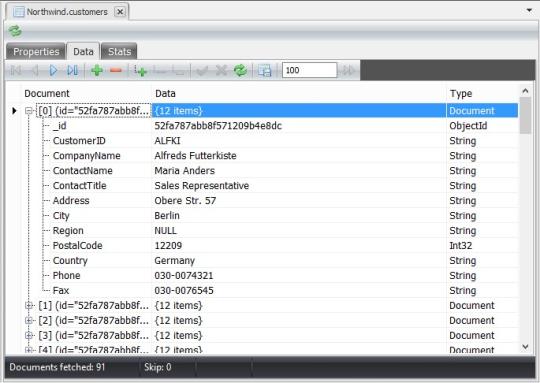The image size is (540, 383).
Task: Click the 12209 postal code value
Action: coord(168,246)
